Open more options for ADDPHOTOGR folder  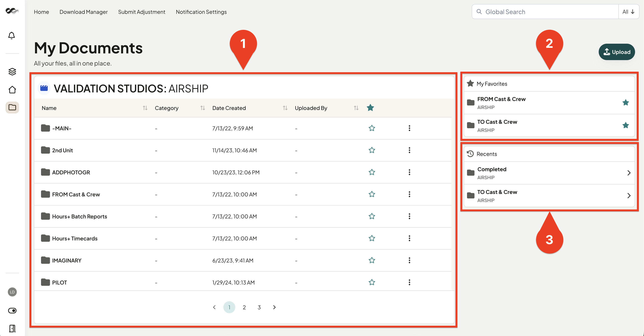tap(409, 172)
